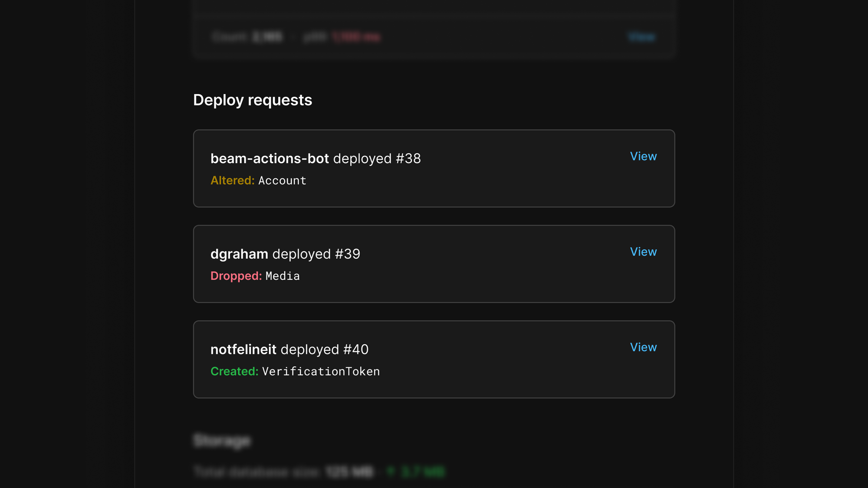Click the deploy number #40 text
This screenshot has height=488, width=868.
(x=353, y=350)
